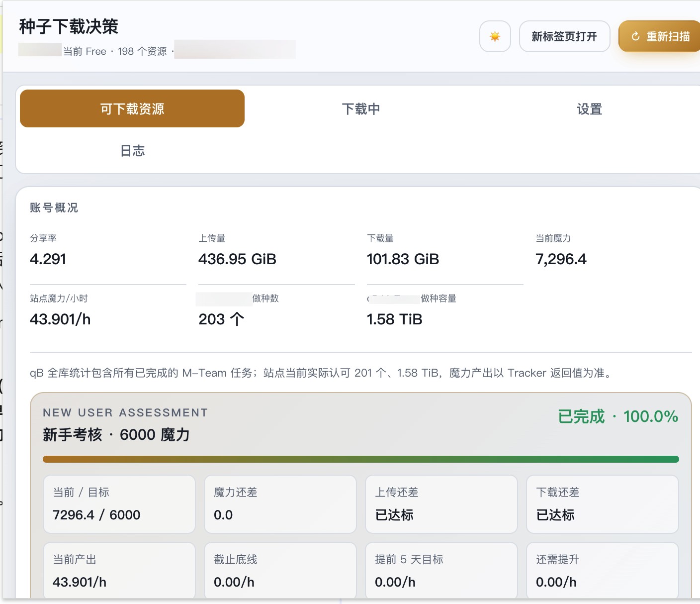Click the 做种容量 label
700x604 pixels.
coord(438,299)
